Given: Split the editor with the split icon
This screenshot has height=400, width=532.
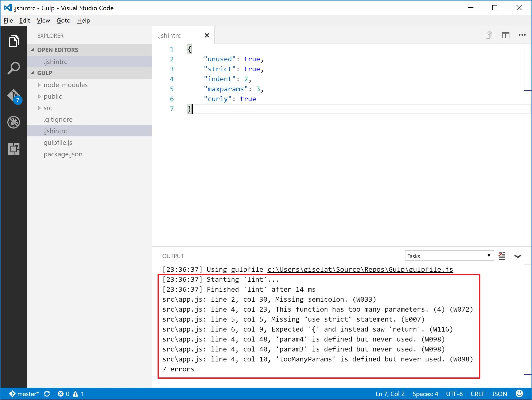Looking at the screenshot, I should [505, 35].
